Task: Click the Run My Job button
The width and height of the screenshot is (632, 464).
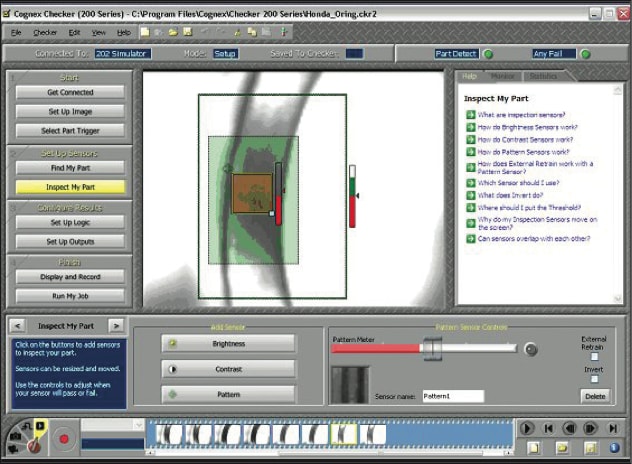Action: click(x=70, y=296)
